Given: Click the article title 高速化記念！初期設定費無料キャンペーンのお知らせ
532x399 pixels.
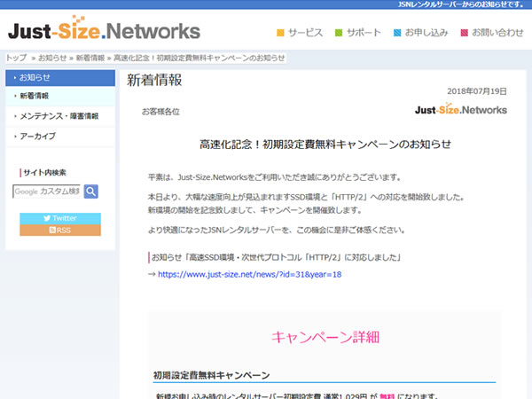Looking at the screenshot, I should pos(325,145).
